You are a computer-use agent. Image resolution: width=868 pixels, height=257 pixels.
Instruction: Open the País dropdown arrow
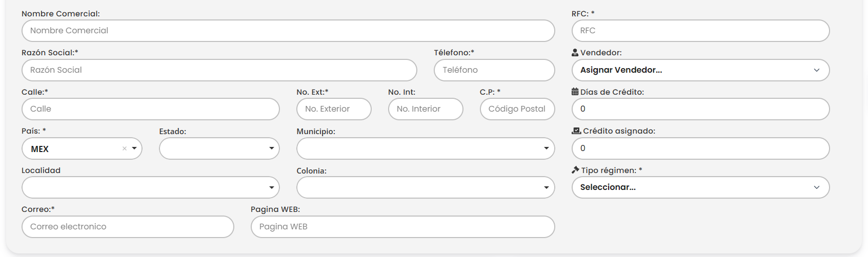click(x=134, y=148)
